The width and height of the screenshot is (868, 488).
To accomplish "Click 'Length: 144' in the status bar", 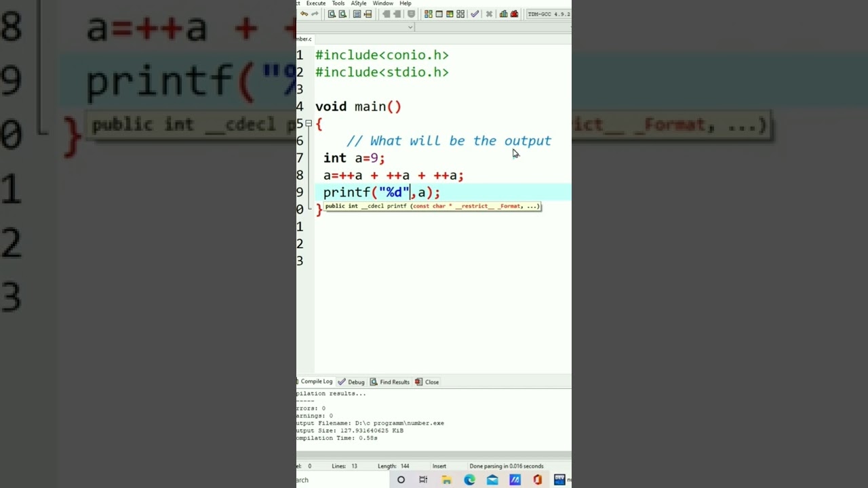I will click(393, 466).
